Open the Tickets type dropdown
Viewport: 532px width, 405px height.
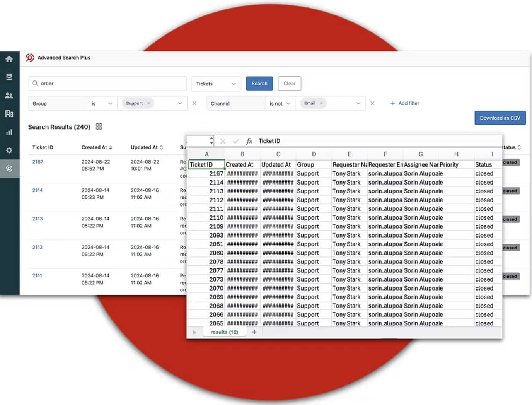point(216,84)
